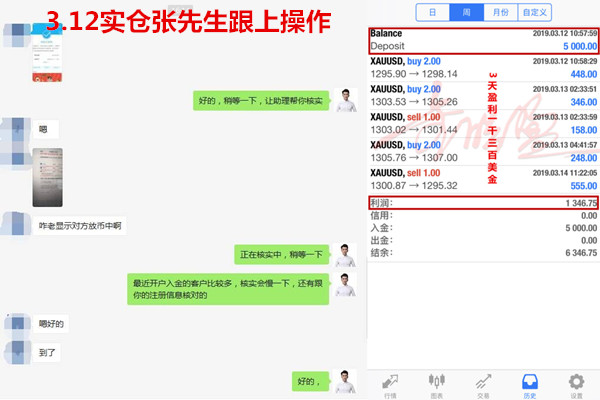
Task: Click message 咋老显示对方放币中啊
Action: [x=79, y=226]
